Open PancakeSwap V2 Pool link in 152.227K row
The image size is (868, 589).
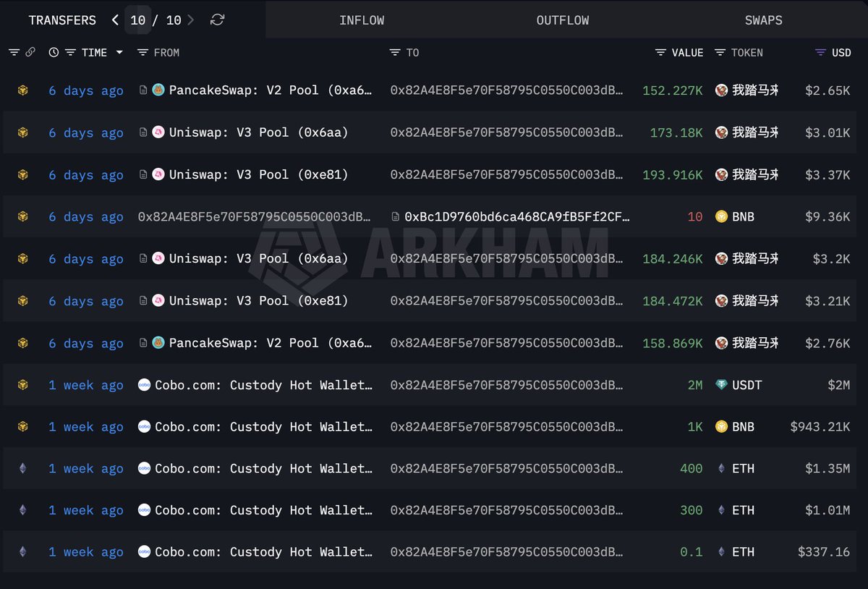(271, 90)
